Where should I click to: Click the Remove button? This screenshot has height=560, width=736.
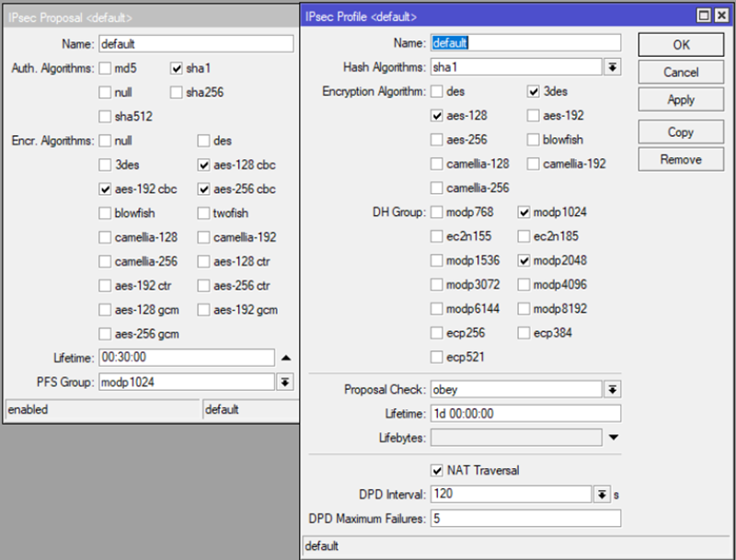681,160
